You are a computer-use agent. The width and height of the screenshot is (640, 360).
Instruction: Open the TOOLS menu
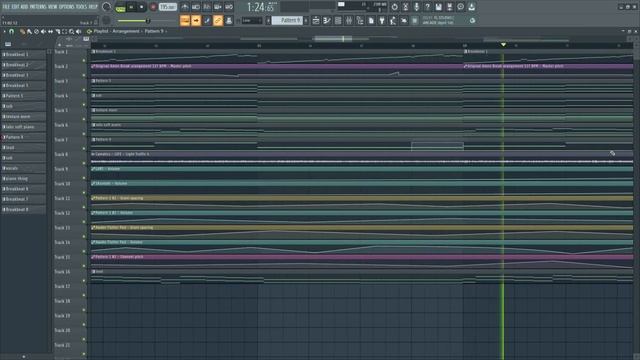point(81,7)
